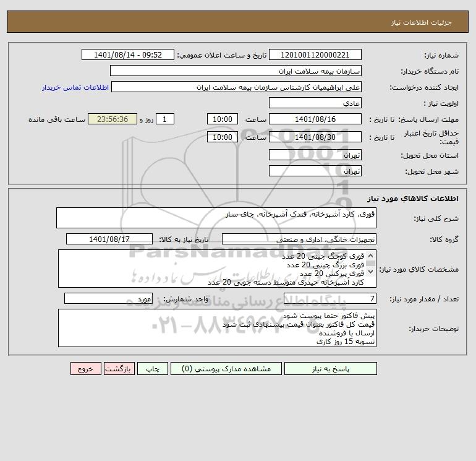The height and width of the screenshot is (461, 476).
Task: Click the general need description text box
Action: coord(216,218)
